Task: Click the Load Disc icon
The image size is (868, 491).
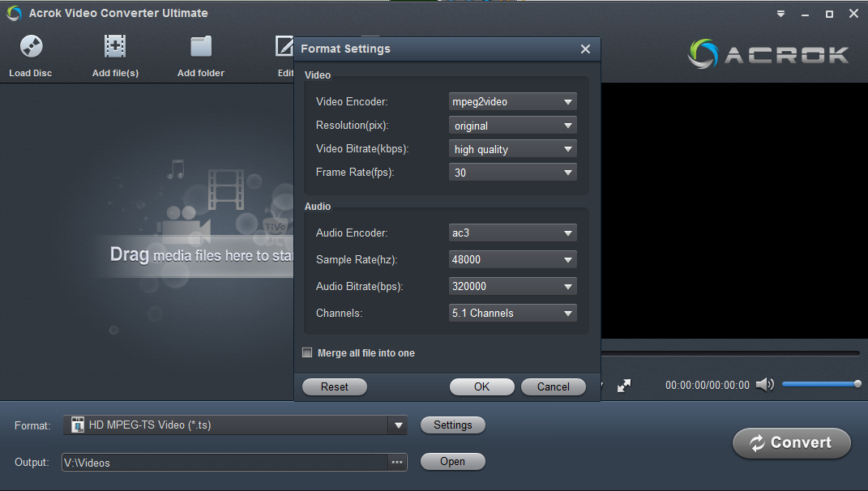Action: (x=31, y=46)
